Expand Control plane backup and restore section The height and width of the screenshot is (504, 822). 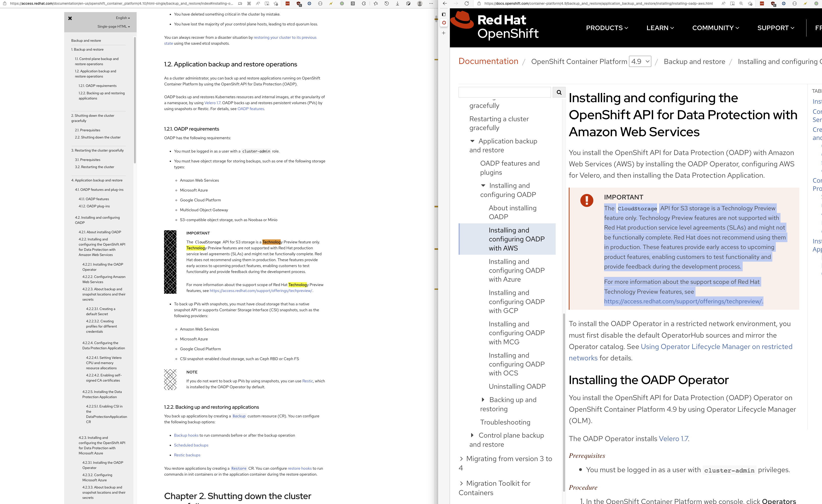pos(472,435)
